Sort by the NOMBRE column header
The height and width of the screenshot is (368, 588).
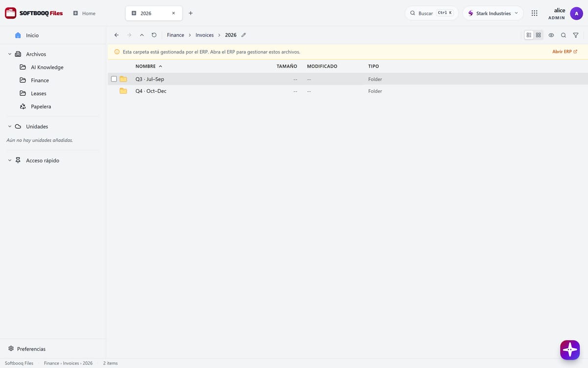(x=148, y=66)
